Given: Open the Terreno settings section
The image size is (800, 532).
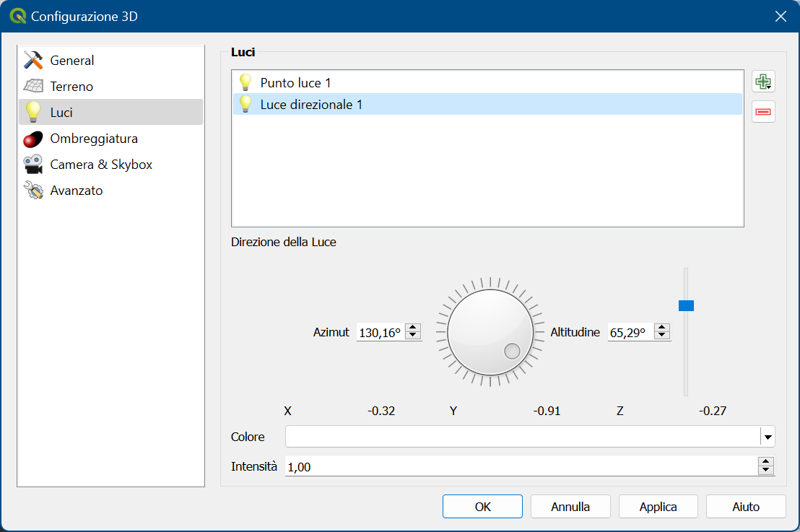Looking at the screenshot, I should 110,86.
